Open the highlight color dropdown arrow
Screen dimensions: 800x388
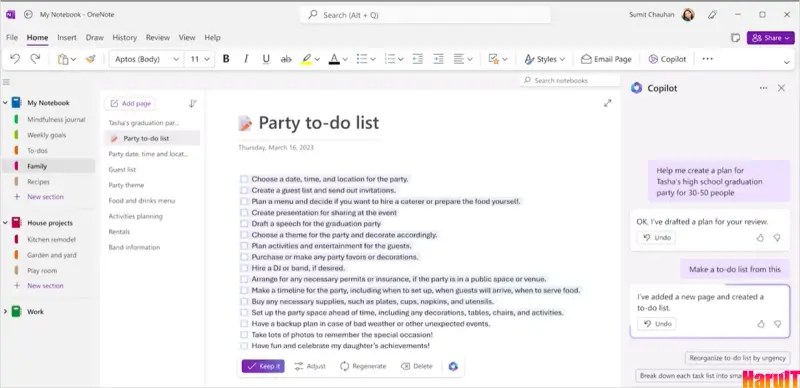(317, 60)
